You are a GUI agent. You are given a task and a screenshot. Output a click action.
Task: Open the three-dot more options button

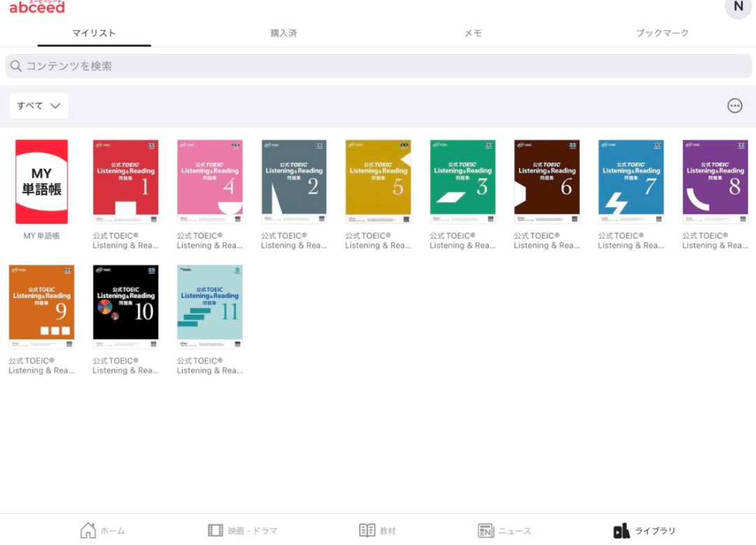(735, 106)
